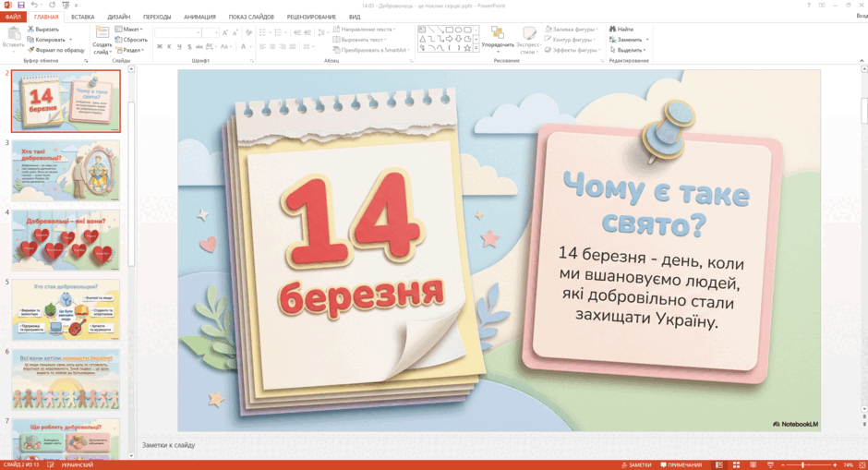Copy selection with Копировать
Screen dimensions: 868x470
pos(47,40)
